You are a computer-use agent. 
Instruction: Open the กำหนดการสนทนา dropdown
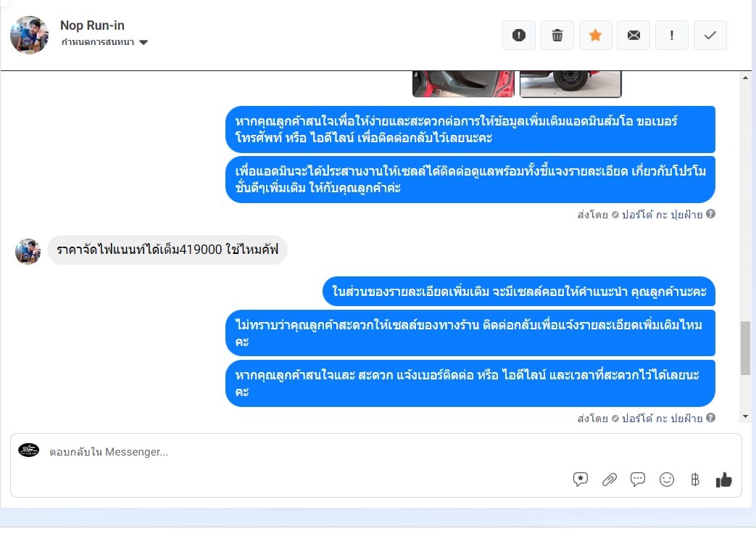click(104, 42)
